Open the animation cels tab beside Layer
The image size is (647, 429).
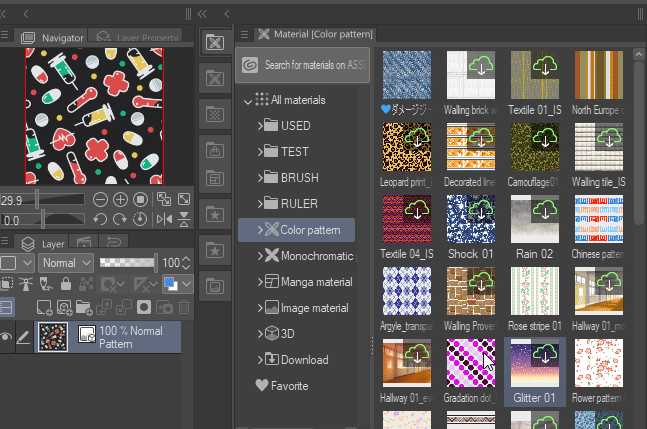pos(84,241)
